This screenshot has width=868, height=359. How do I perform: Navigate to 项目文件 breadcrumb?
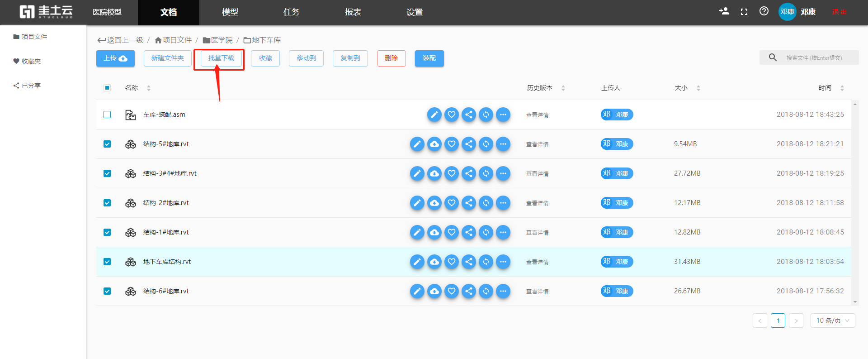(x=173, y=40)
